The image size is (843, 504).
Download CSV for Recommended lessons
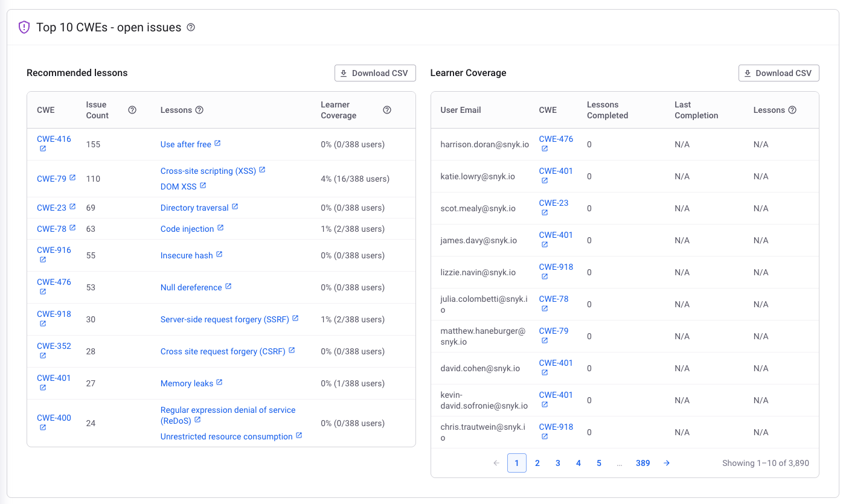[x=375, y=73]
